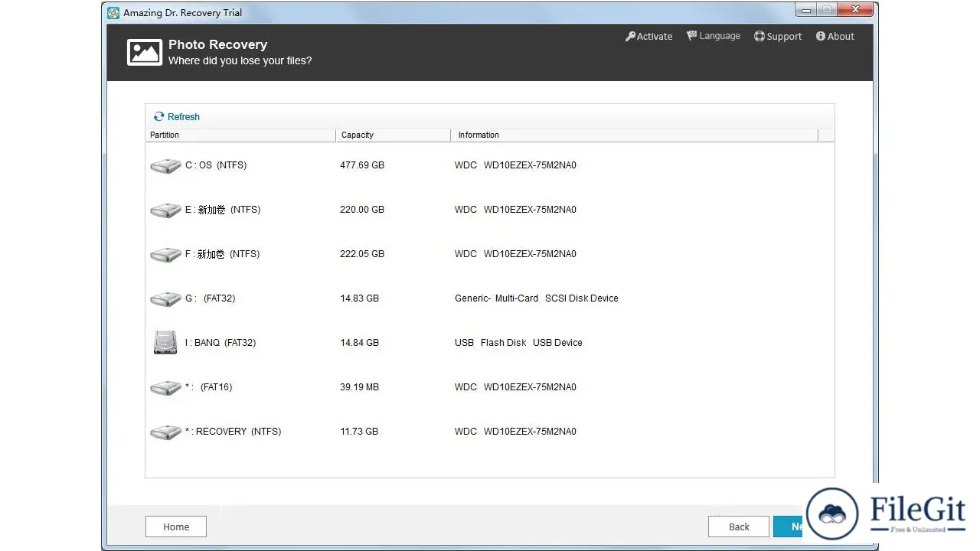This screenshot has width=980, height=551.
Task: Select the E: drive icon
Action: (x=165, y=210)
